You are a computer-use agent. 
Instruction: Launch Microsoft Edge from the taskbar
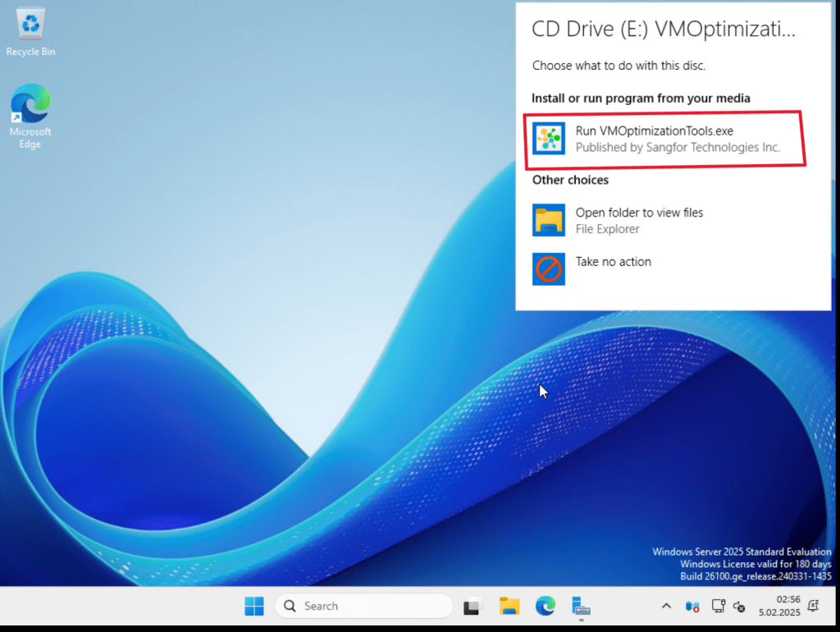546,607
